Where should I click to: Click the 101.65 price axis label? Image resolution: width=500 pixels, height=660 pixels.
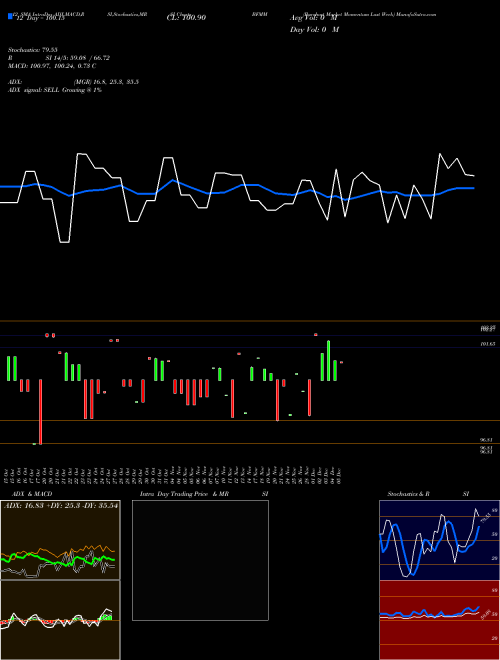[488, 344]
